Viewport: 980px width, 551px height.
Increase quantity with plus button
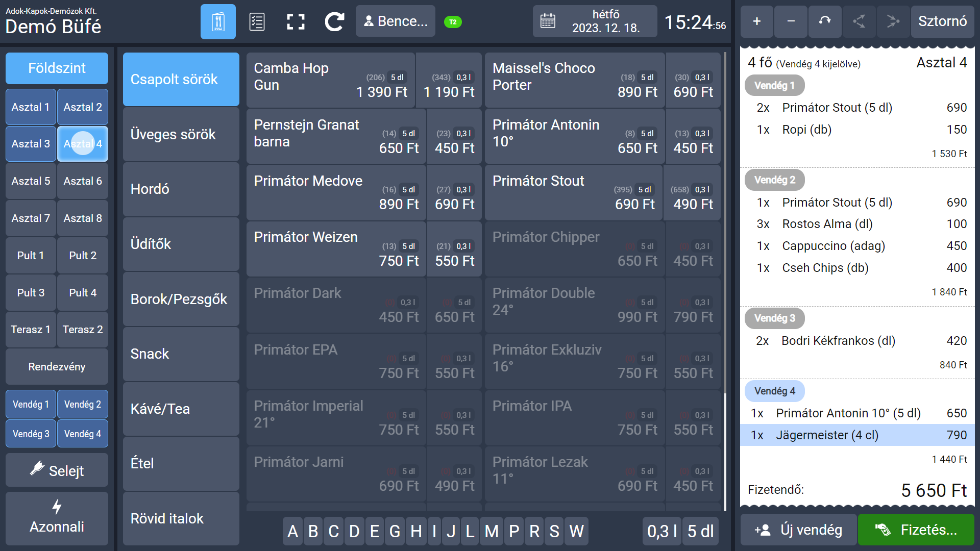(x=757, y=21)
